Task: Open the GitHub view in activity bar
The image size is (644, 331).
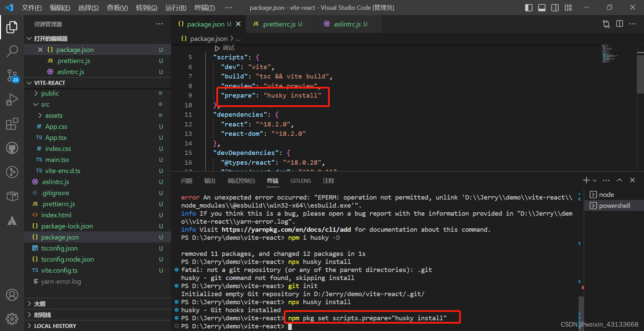Action: [x=12, y=148]
